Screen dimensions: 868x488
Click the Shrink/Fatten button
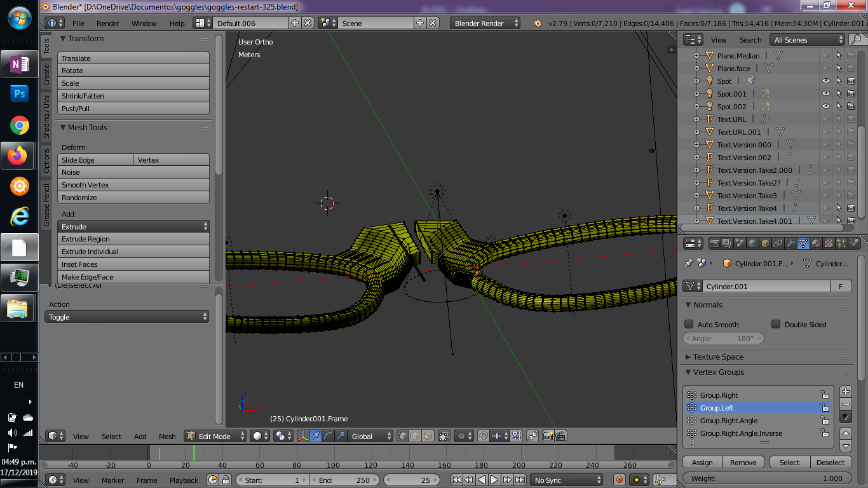133,96
